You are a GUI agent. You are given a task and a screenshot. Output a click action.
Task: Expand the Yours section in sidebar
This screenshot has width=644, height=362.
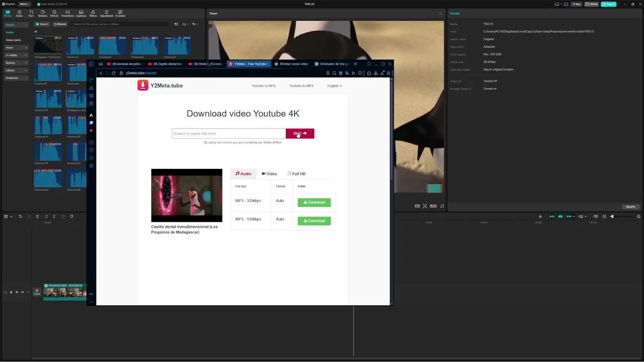point(16,48)
